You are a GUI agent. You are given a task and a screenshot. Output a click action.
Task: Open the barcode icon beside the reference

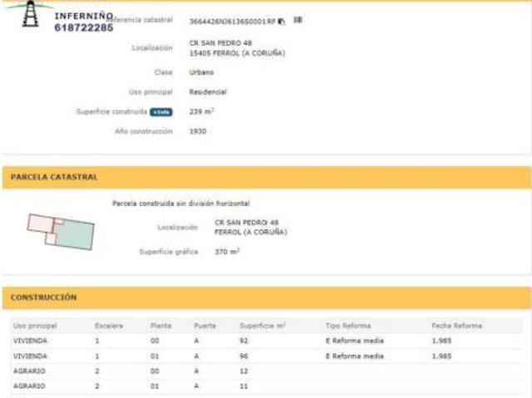pos(298,20)
